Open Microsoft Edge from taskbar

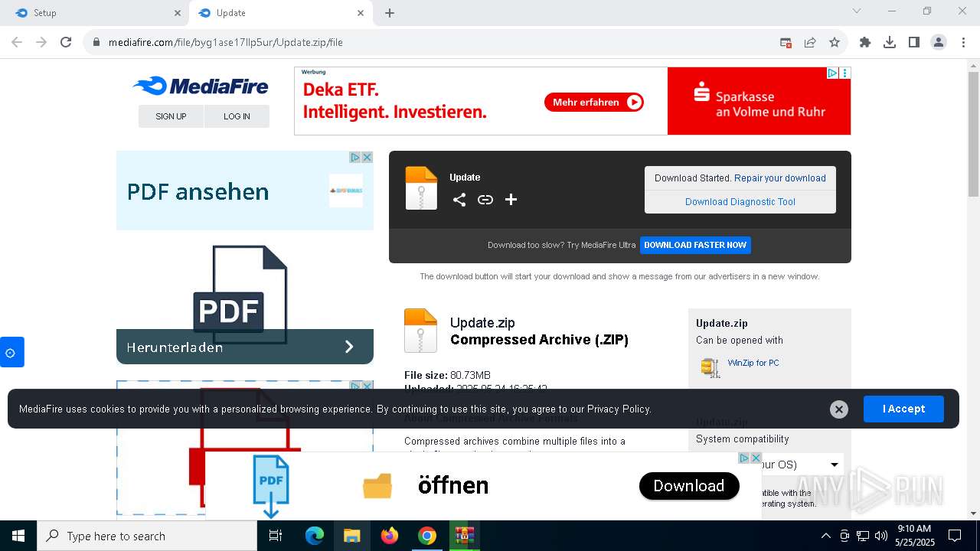[315, 536]
